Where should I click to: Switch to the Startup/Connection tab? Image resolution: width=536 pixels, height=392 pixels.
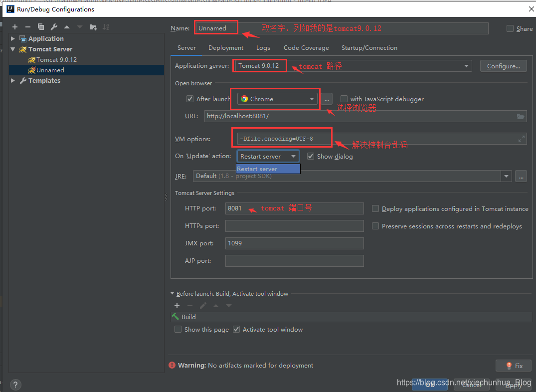click(x=369, y=48)
